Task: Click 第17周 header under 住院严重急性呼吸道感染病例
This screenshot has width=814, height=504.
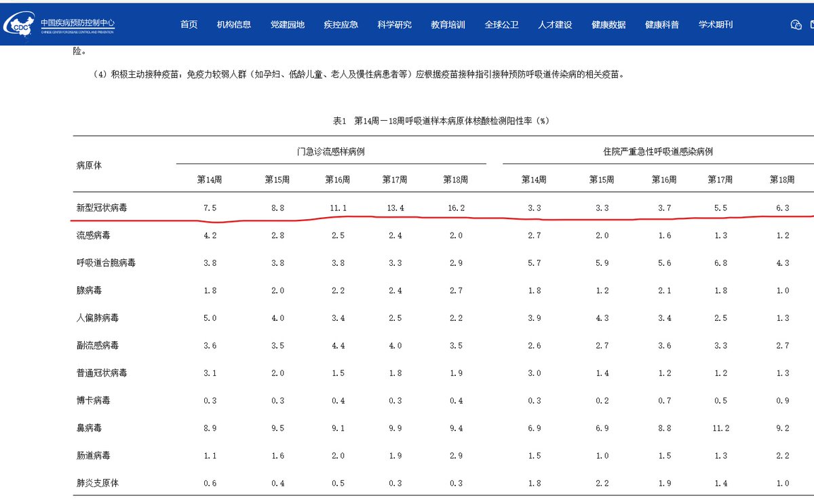Action: (720, 180)
